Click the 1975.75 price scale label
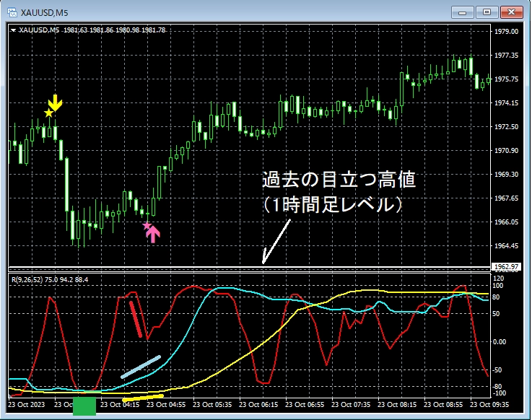The image size is (532, 420). pyautogui.click(x=506, y=79)
